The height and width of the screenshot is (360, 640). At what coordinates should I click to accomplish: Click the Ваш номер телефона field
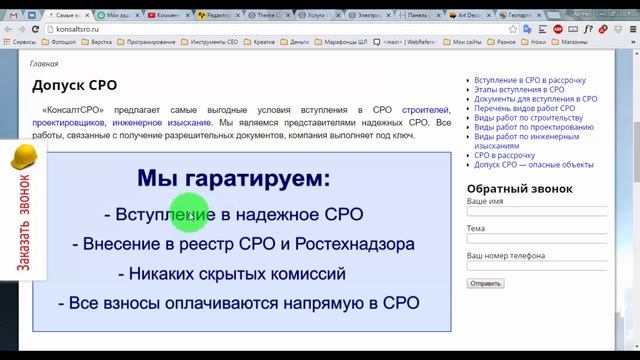(537, 266)
